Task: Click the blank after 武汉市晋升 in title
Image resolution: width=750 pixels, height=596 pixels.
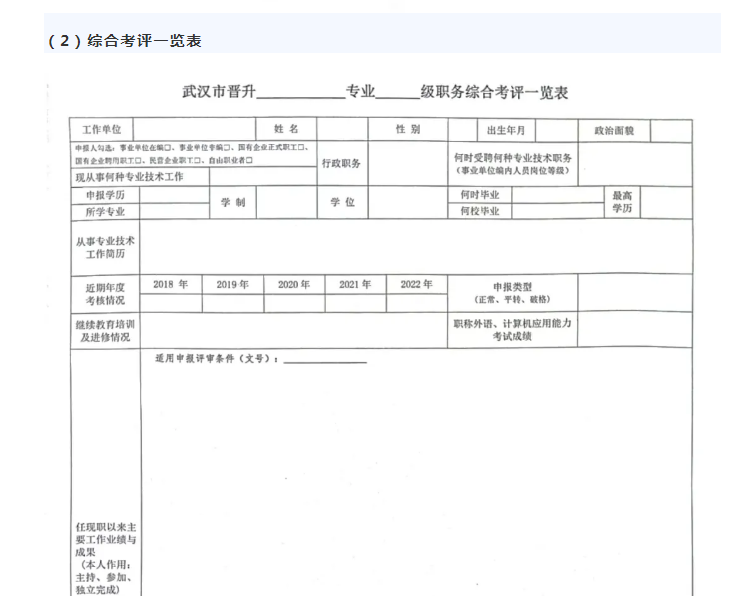Action: point(300,93)
